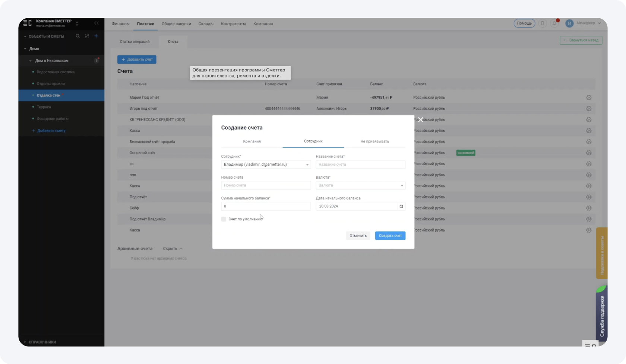Viewport: 626px width, 364px height.
Task: Collapse the sidebar with double-chevron icon
Action: (97, 23)
